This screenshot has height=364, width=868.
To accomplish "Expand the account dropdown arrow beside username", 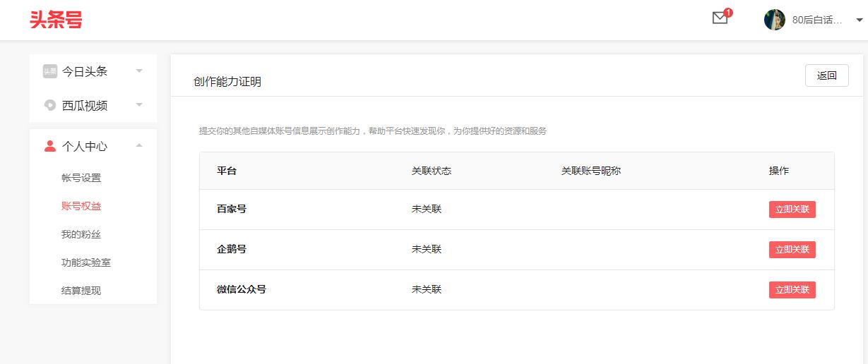I will coord(860,20).
